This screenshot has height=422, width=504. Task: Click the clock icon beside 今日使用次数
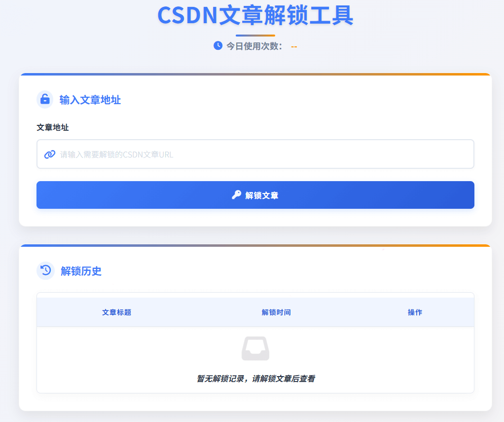218,45
